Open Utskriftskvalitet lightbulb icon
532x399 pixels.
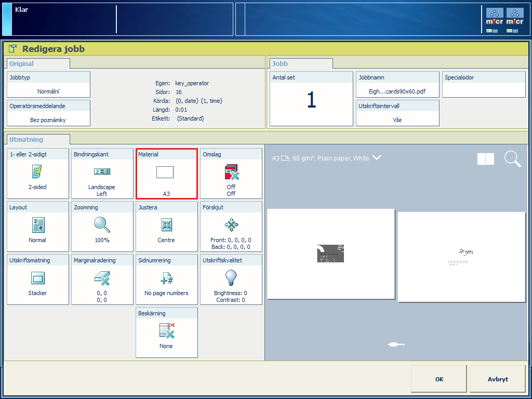pos(231,278)
